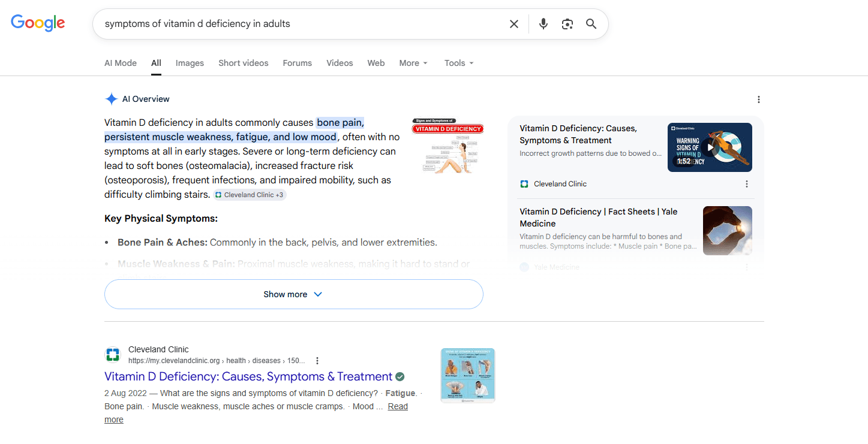The image size is (868, 444).
Task: Clear the search query with X
Action: [x=514, y=24]
